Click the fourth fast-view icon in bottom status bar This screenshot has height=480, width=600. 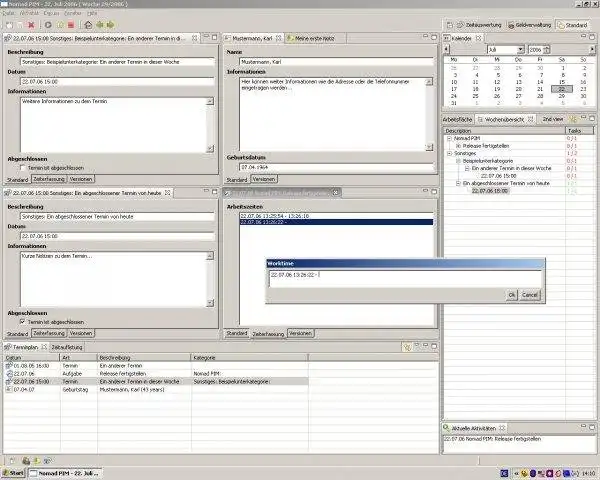coord(48,460)
